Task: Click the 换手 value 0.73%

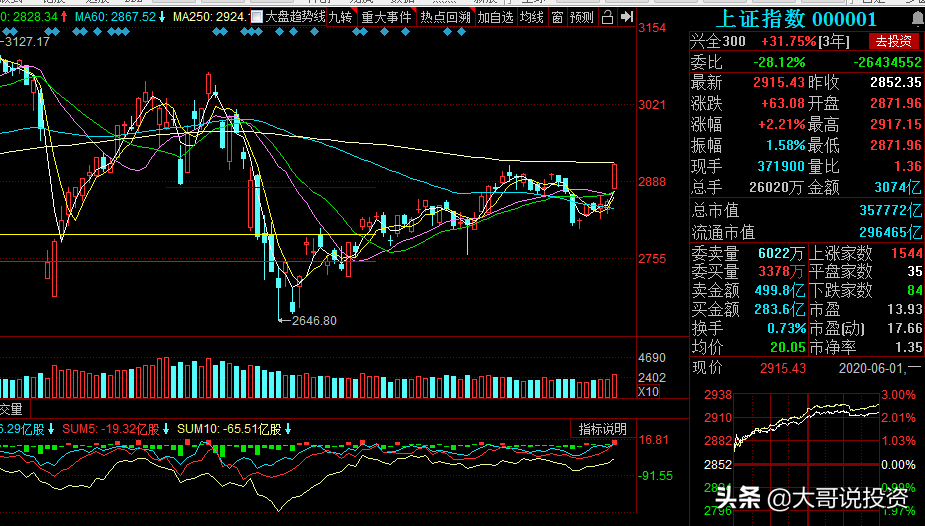Action: point(786,328)
